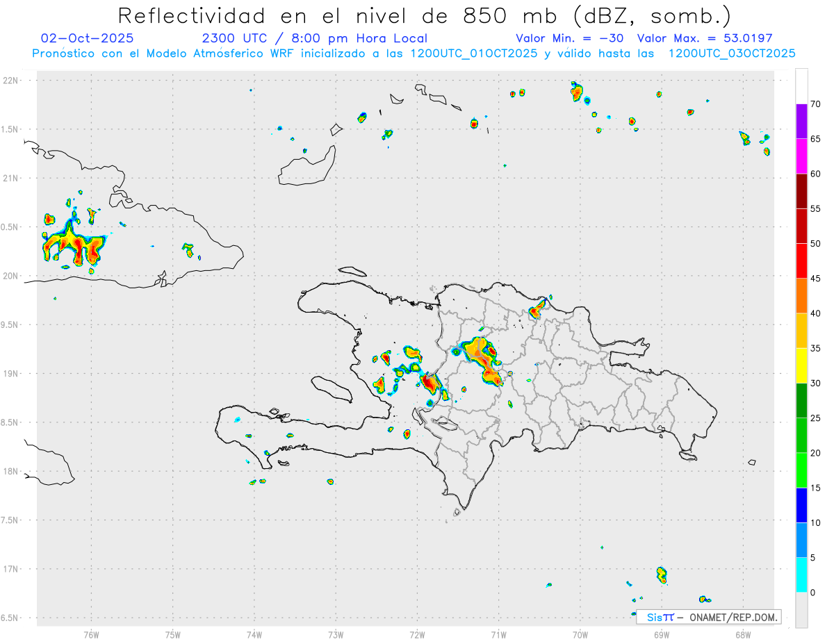834x644 pixels.
Task: Click the colorbar tick label '40'
Action: pos(815,313)
